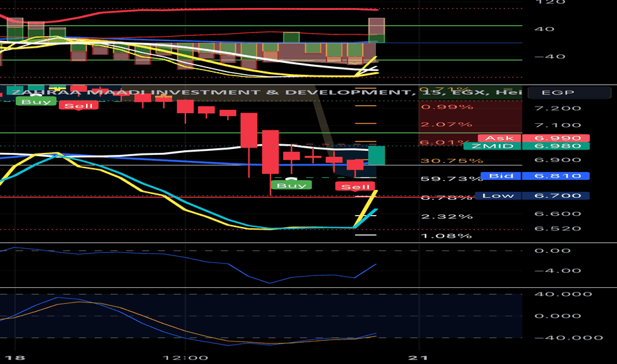Click the 6.990 ask price value
This screenshot has width=617, height=364.
click(555, 138)
